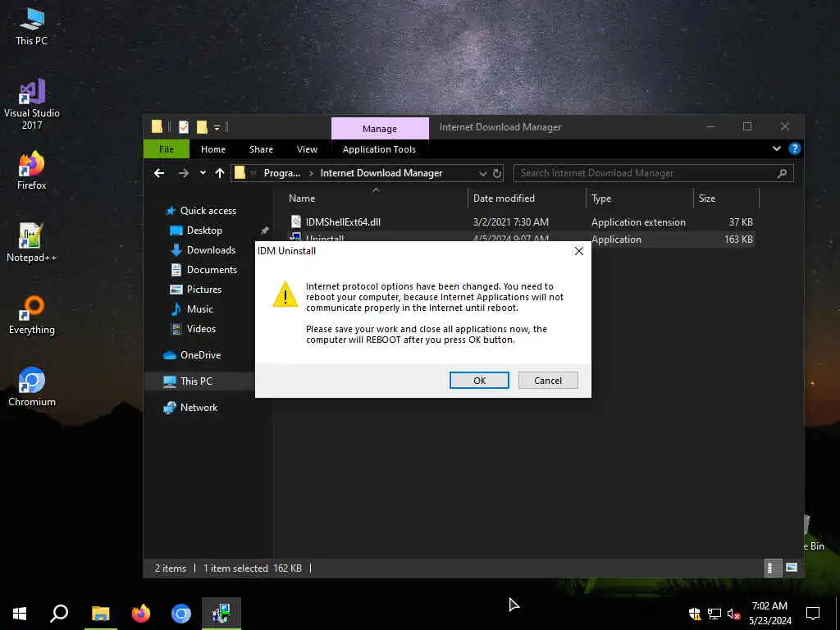This screenshot has width=840, height=630.
Task: Click Progra... breadcrumb in address bar
Action: pyautogui.click(x=282, y=173)
